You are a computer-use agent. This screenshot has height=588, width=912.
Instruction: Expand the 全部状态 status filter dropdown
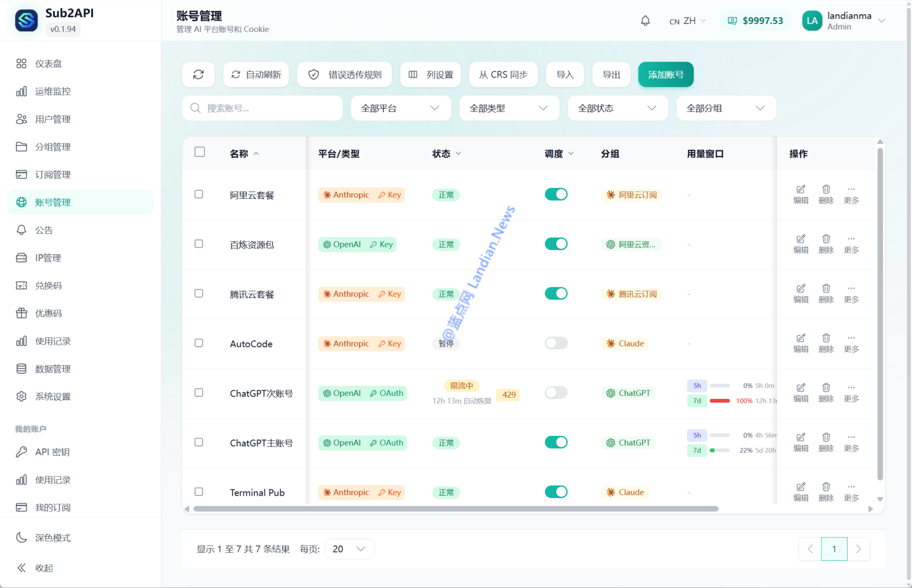(x=617, y=108)
